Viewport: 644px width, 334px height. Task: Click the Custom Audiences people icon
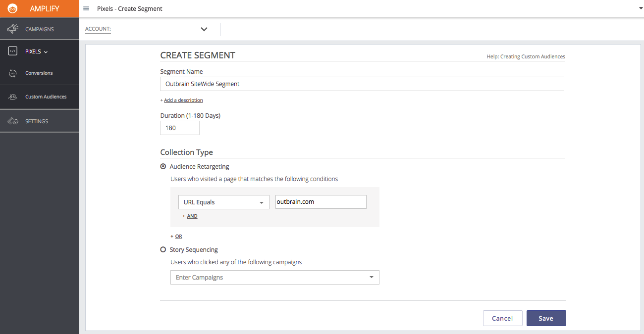click(x=13, y=97)
